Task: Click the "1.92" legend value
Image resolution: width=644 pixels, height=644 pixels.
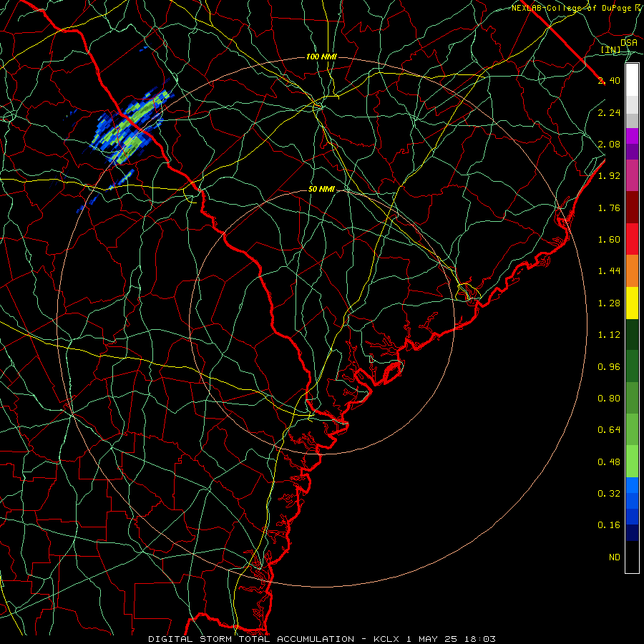Action: [609, 176]
